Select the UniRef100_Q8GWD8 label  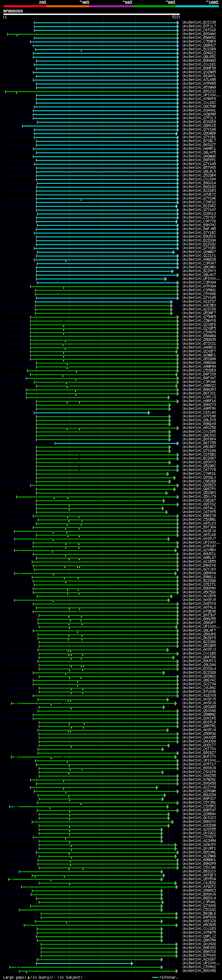(x=199, y=133)
